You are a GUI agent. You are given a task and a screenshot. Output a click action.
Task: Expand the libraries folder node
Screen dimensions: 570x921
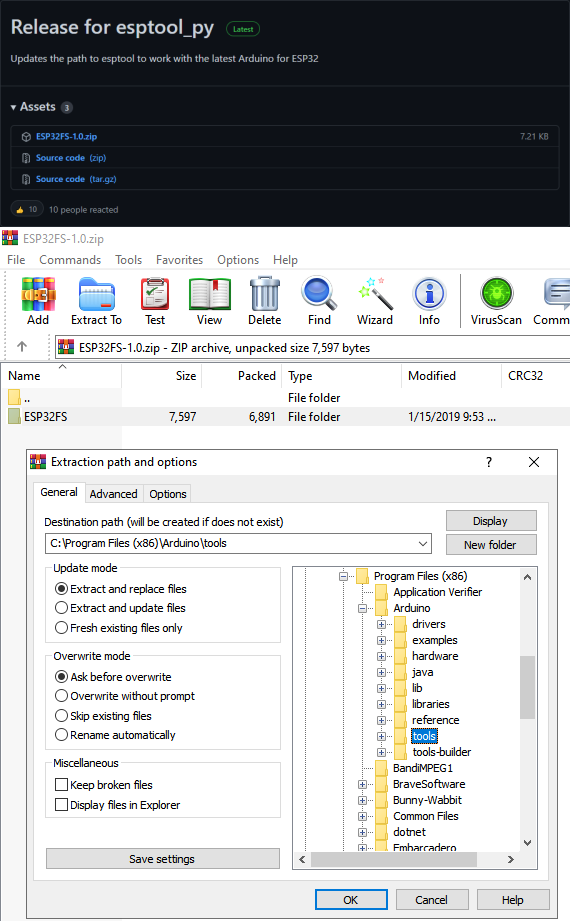pos(381,704)
